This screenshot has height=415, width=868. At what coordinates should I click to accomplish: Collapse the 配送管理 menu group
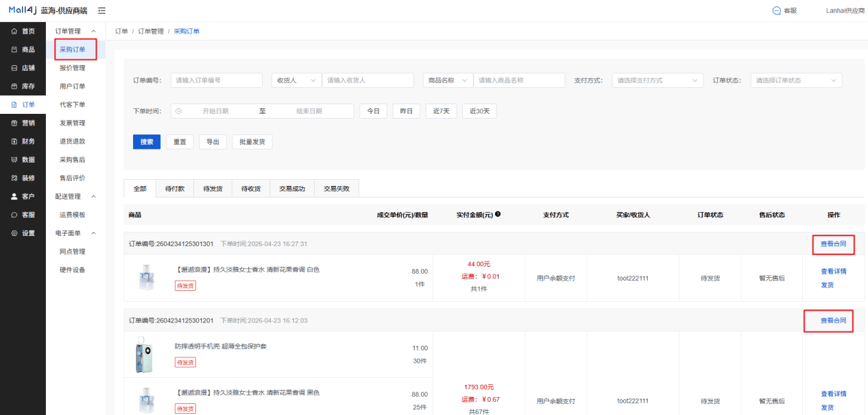coord(94,196)
